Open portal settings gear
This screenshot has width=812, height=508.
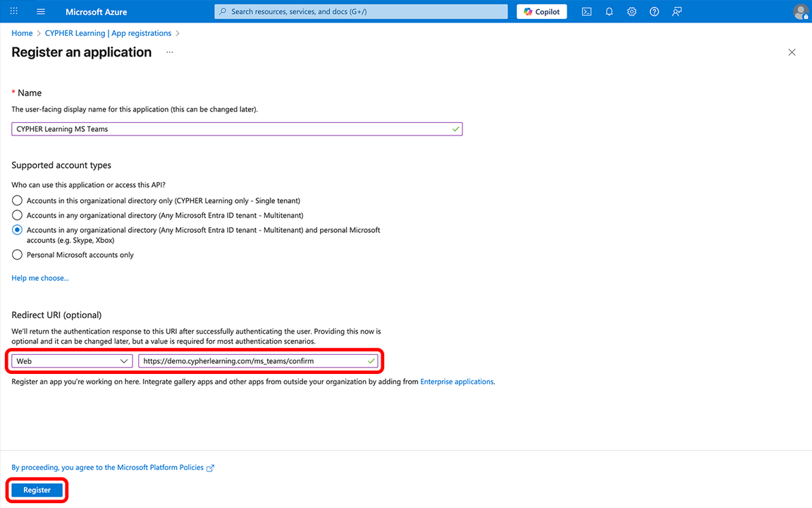pos(632,11)
